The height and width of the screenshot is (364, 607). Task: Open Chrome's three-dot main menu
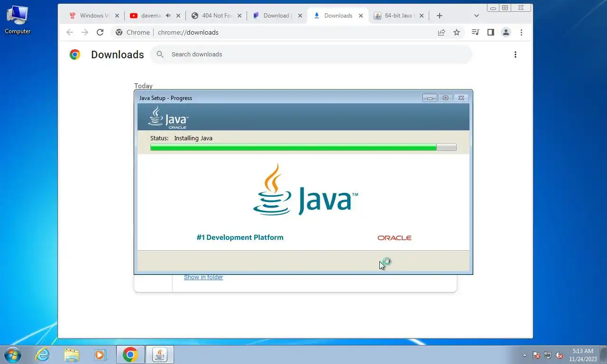[521, 32]
